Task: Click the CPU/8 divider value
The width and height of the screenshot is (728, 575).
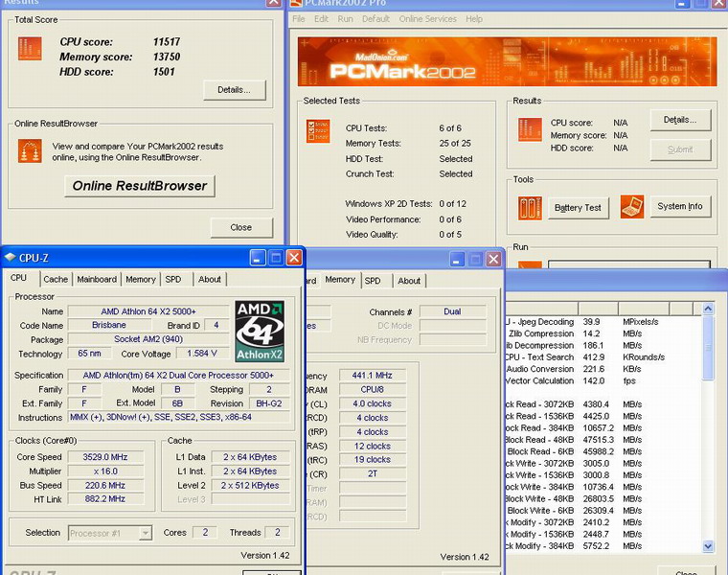Action: pyautogui.click(x=373, y=389)
